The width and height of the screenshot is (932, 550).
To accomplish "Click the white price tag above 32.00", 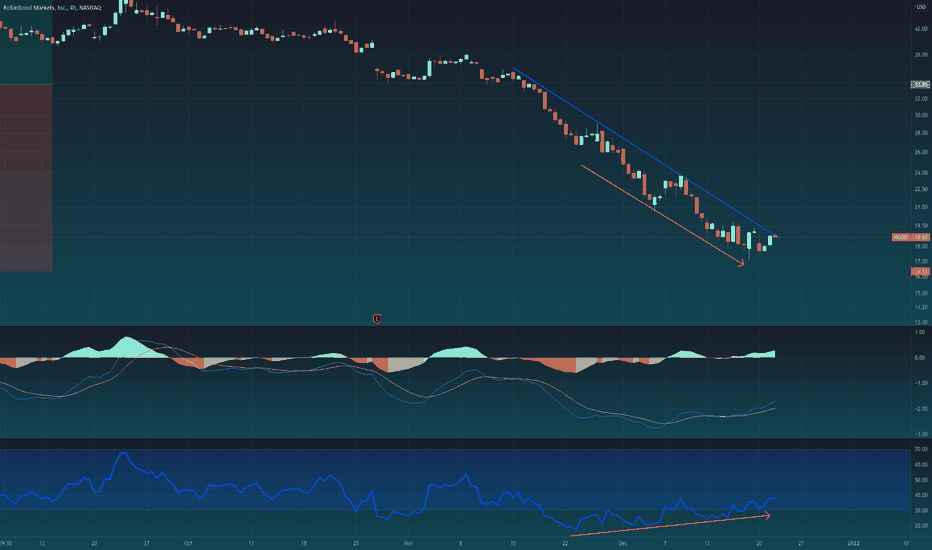I will pos(921,84).
